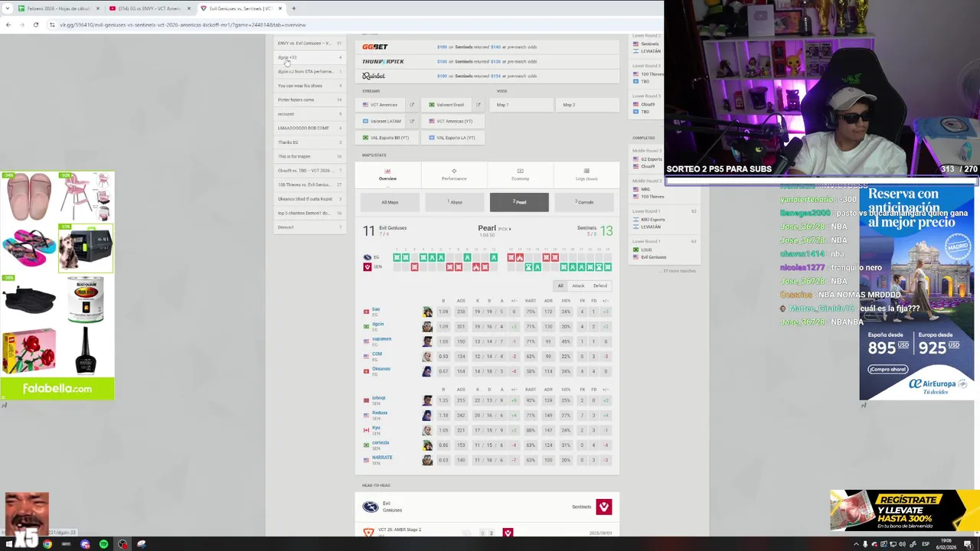Open the Map 1 VOD button
Screen dimensions: 980x551
pos(521,105)
